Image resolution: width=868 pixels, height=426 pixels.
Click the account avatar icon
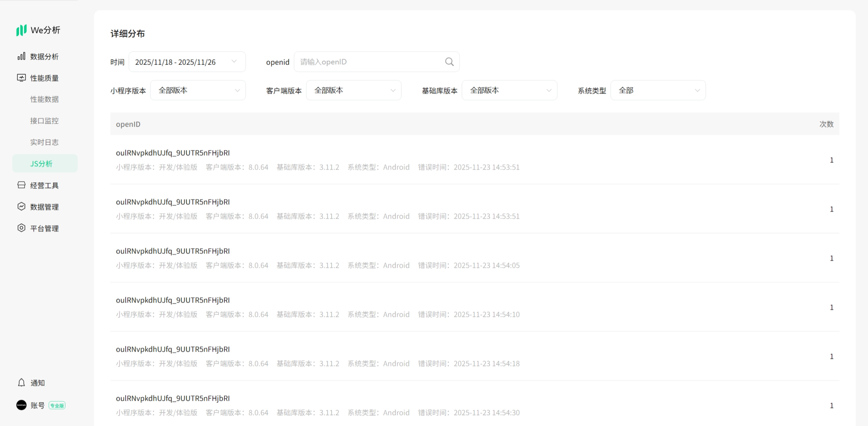(x=21, y=405)
